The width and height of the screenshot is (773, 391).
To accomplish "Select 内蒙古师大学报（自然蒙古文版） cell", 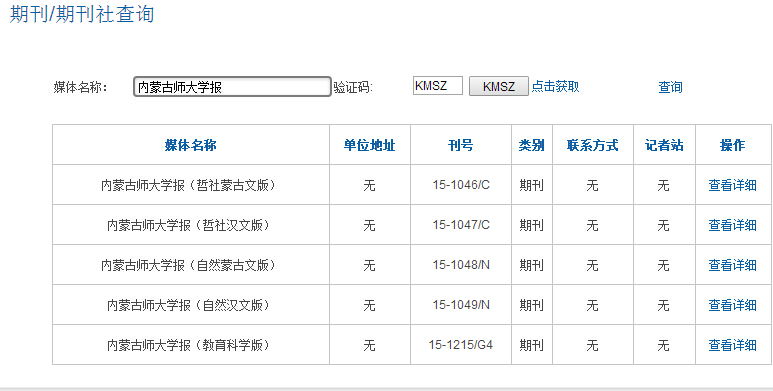I will point(191,265).
